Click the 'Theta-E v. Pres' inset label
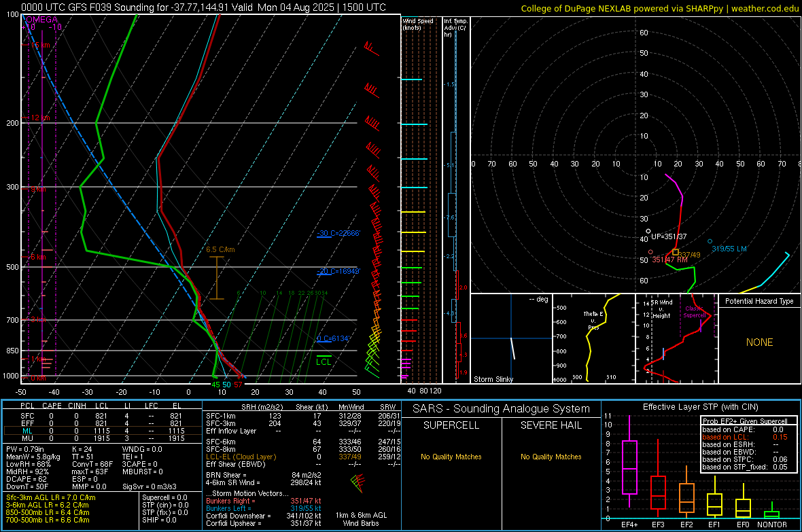The image size is (802, 532). click(x=593, y=320)
